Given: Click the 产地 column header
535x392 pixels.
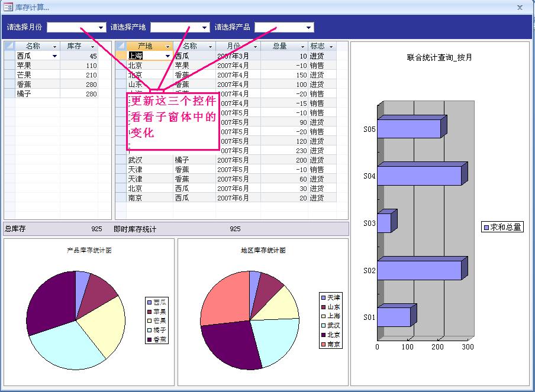Looking at the screenshot, I should point(145,46).
